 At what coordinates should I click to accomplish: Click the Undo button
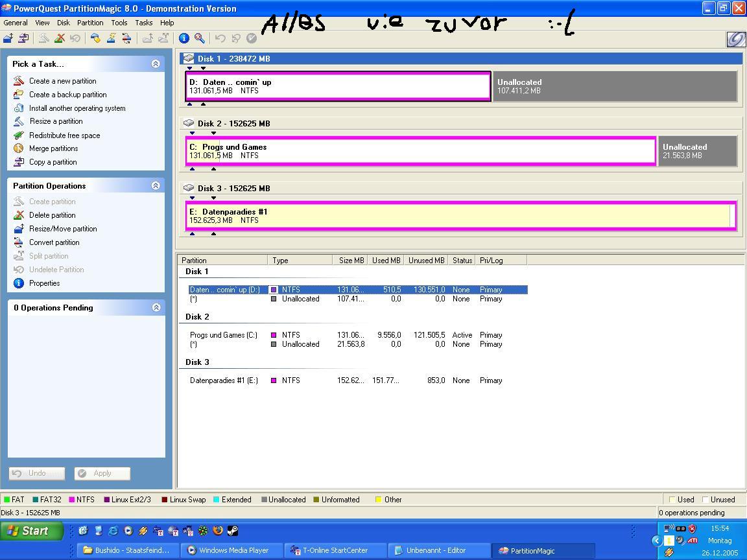[37, 473]
